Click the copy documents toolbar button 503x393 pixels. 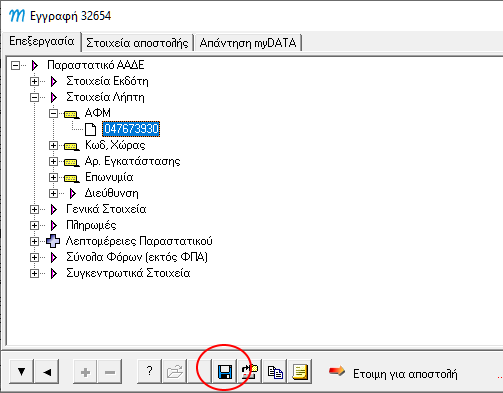coord(275,371)
